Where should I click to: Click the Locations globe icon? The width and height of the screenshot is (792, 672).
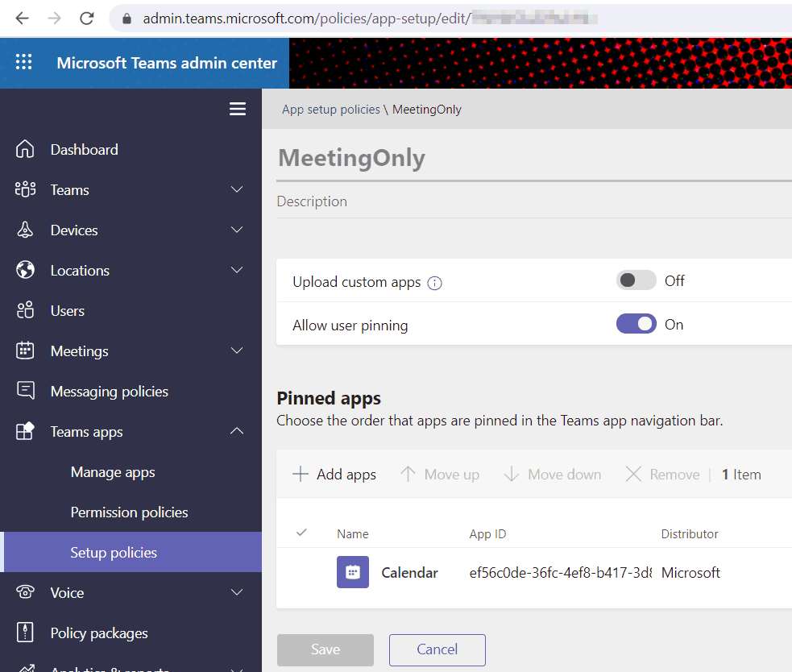25,270
